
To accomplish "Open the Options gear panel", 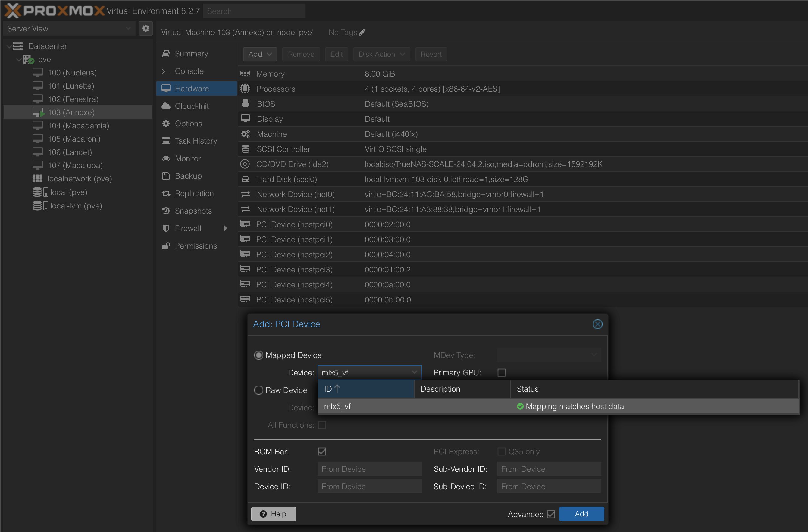I will (188, 123).
